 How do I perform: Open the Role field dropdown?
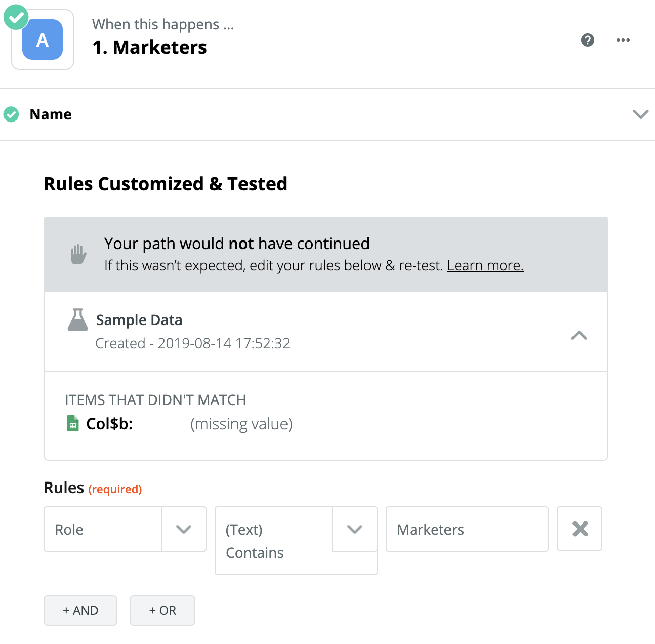pyautogui.click(x=183, y=529)
